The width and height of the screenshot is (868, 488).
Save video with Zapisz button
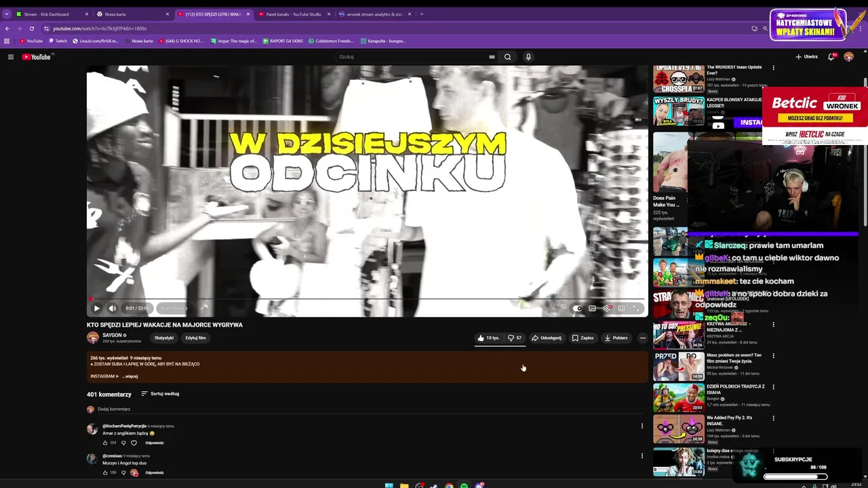583,338
